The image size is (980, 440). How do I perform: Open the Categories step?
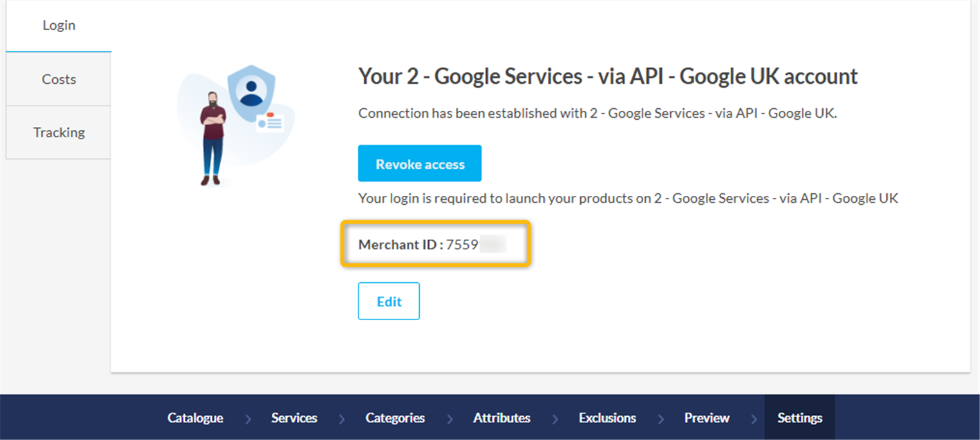coord(395,417)
